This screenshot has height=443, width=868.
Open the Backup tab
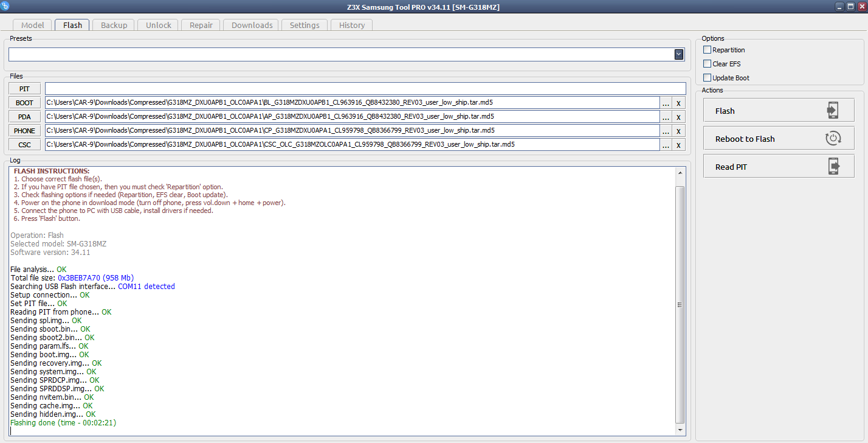pyautogui.click(x=114, y=25)
